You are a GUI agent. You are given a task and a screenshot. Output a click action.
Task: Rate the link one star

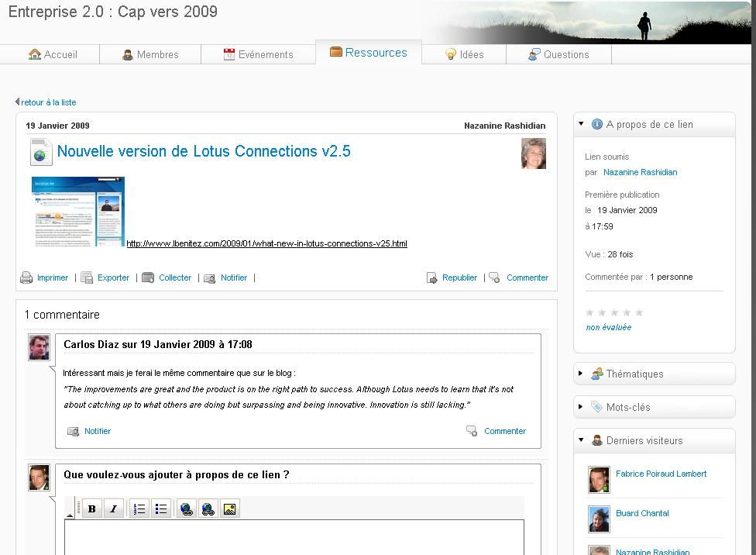click(x=589, y=312)
